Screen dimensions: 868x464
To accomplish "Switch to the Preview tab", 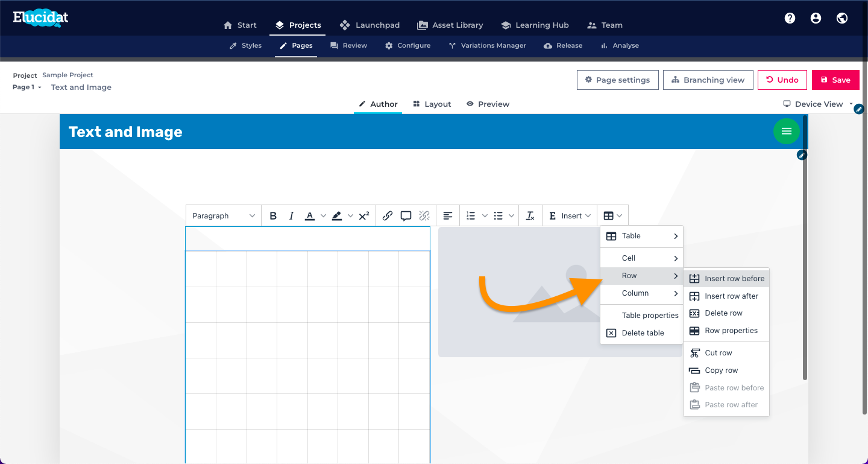I will (x=488, y=104).
